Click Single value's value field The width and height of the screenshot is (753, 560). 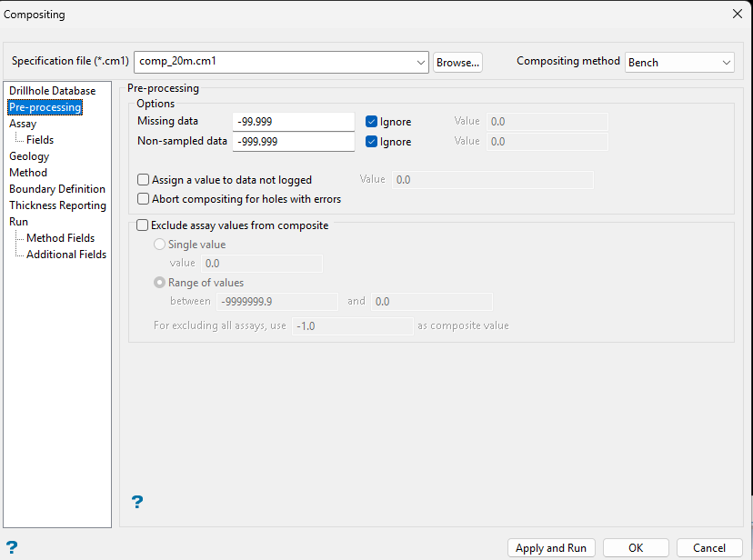click(x=262, y=264)
